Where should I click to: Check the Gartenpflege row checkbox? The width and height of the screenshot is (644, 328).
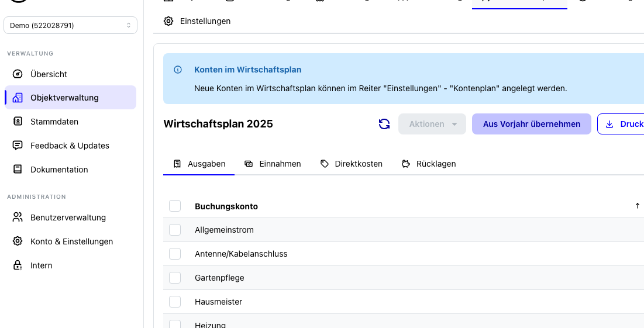(175, 278)
